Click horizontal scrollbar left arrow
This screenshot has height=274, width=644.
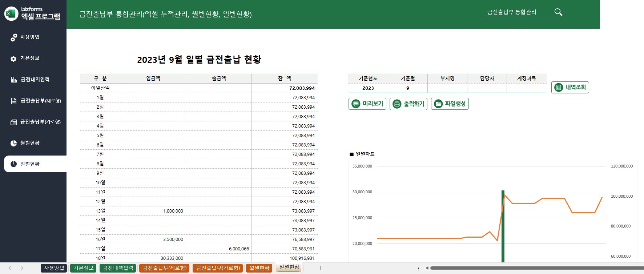427,268
